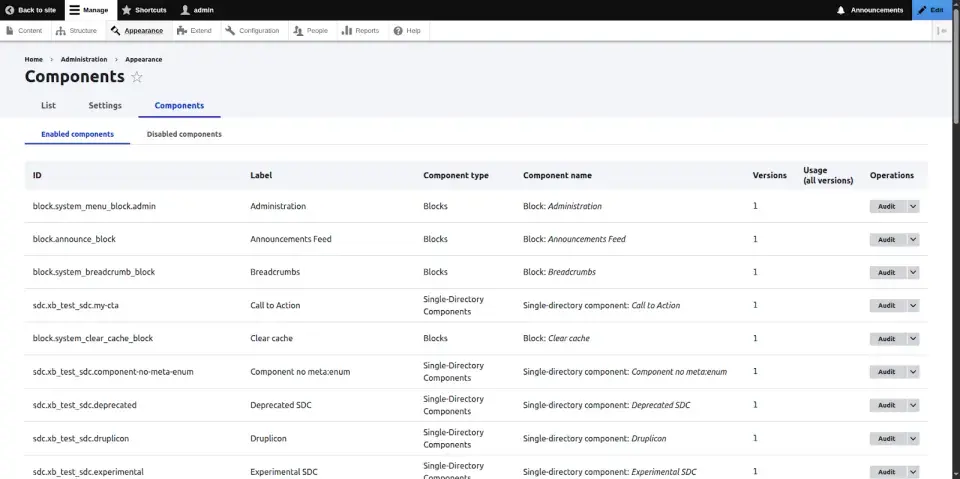Open the Content admin menu
The height and width of the screenshot is (479, 960).
coord(24,31)
